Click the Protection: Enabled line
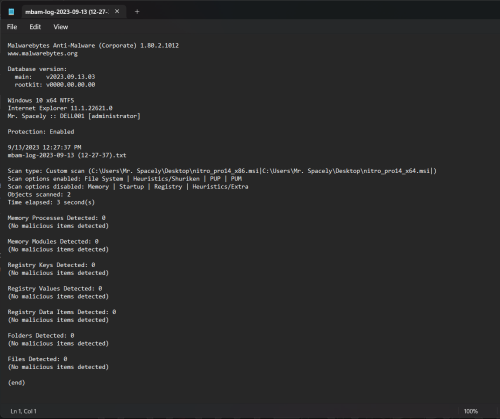Screen dimensions: 500x419 41,132
